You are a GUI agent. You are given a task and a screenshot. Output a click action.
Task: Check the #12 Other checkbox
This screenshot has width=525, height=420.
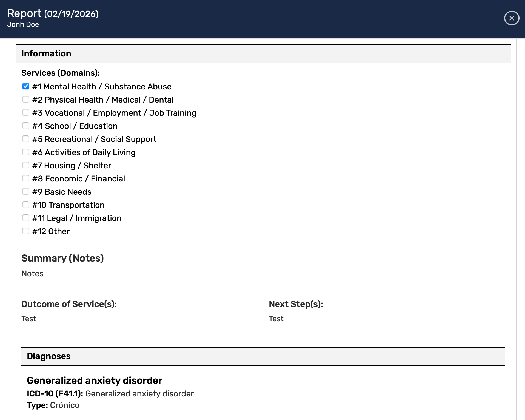pos(26,231)
